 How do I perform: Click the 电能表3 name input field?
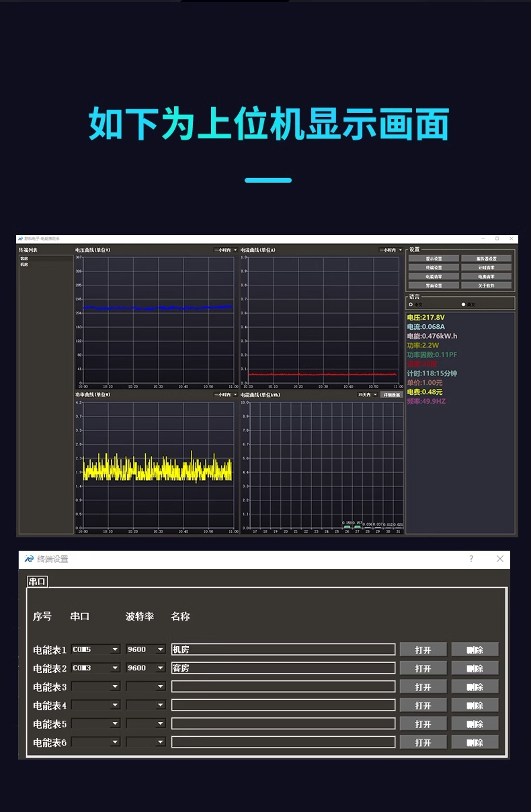[x=283, y=686]
